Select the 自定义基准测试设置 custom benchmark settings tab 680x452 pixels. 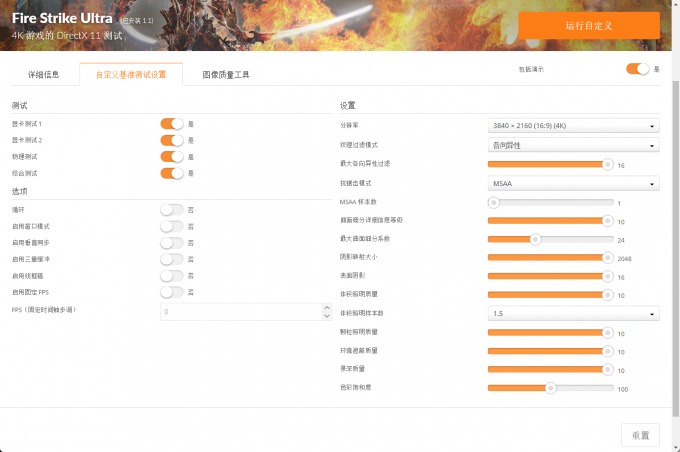coord(131,75)
